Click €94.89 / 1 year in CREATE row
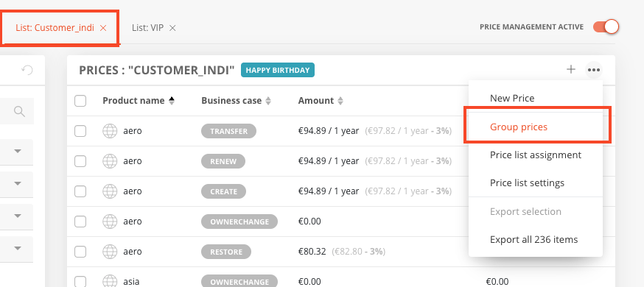Viewport: 644px width, 287px height. pyautogui.click(x=329, y=191)
